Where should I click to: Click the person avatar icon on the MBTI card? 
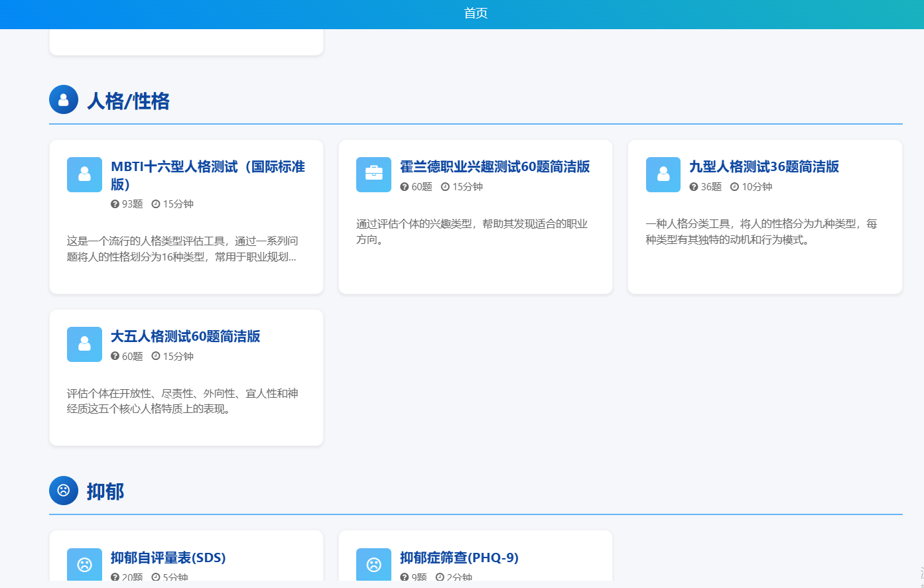pos(84,174)
